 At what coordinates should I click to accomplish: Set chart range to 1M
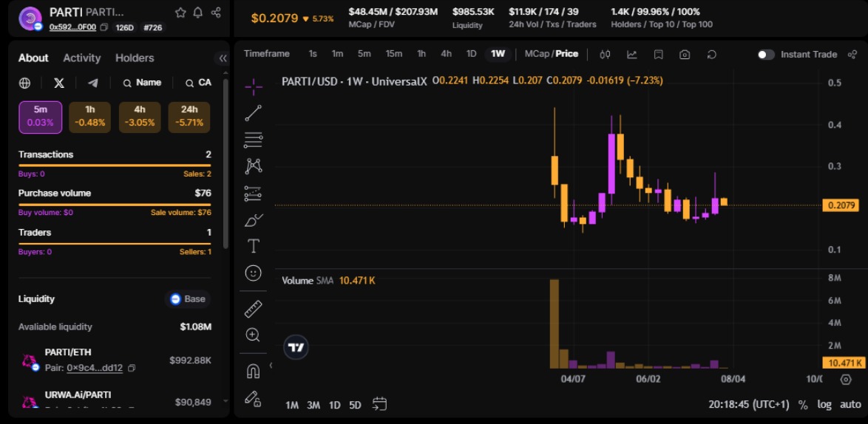292,405
